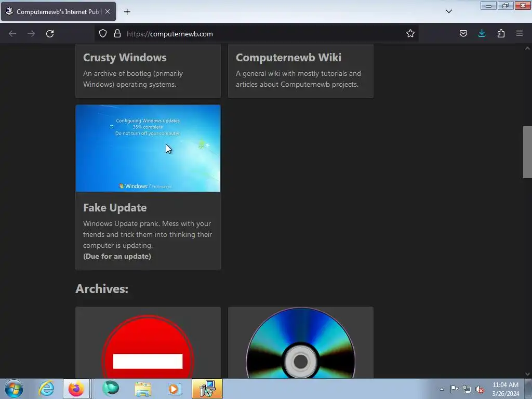This screenshot has width=532, height=399.
Task: Close the Computernewb tab
Action: [107, 11]
